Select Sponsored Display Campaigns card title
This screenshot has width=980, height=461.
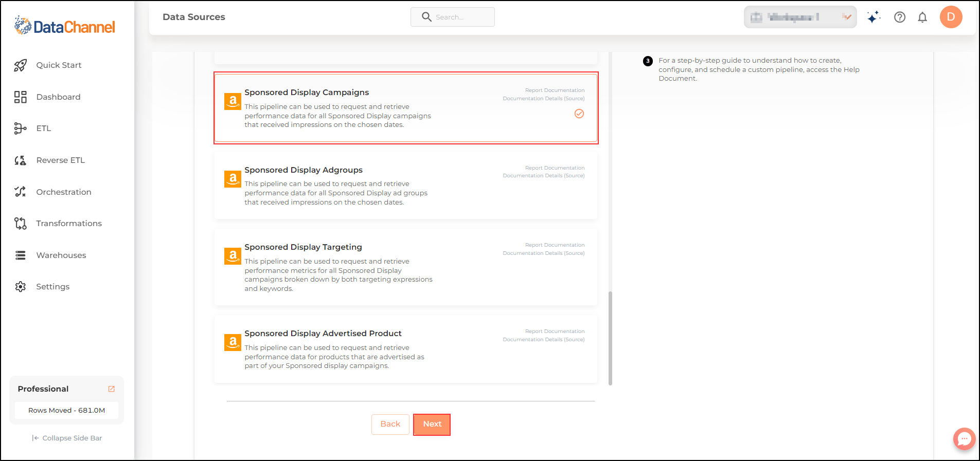[x=307, y=93]
